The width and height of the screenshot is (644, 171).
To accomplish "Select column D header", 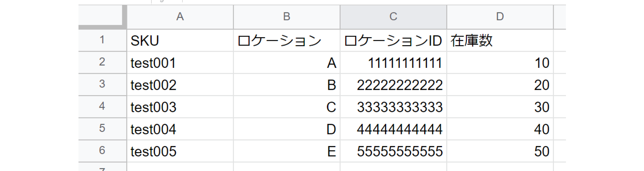I will [500, 17].
